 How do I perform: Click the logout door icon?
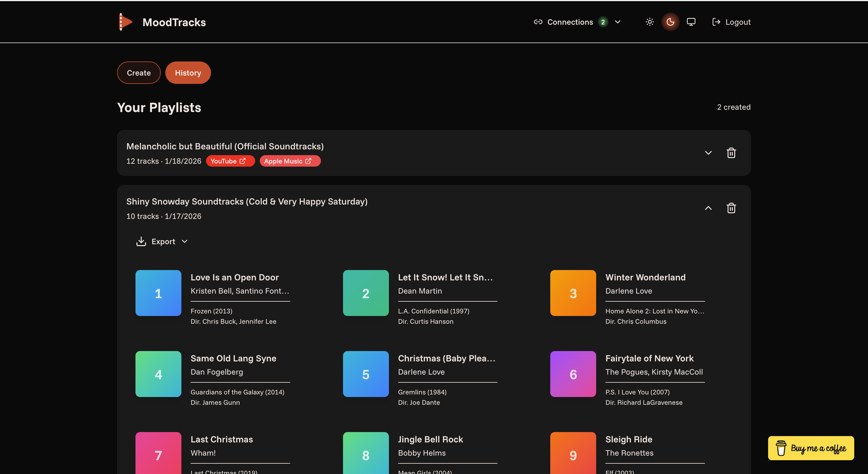[716, 22]
